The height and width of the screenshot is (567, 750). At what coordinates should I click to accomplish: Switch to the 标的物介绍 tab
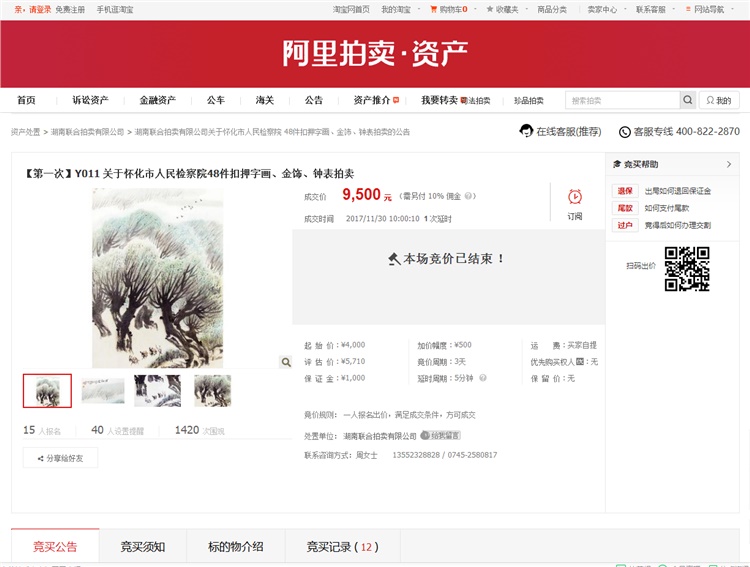pos(236,546)
